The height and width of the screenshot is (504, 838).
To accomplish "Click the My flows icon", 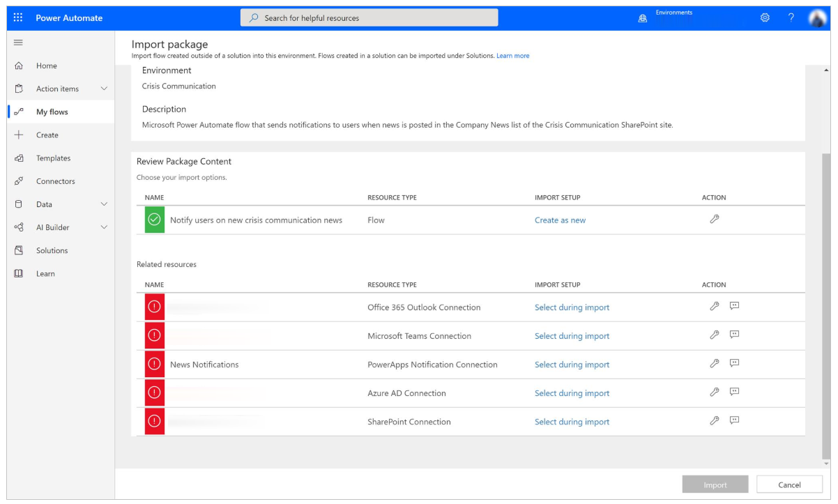I will tap(19, 112).
